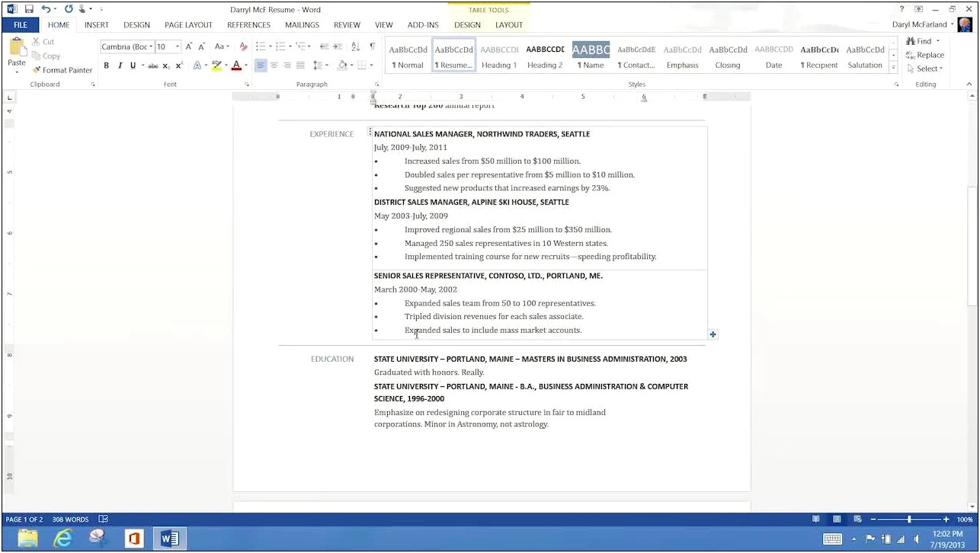
Task: Click the Text Effects icon
Action: tap(197, 66)
